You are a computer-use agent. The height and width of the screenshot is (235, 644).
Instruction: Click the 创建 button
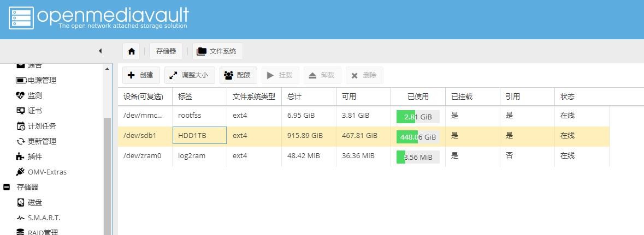click(x=141, y=75)
